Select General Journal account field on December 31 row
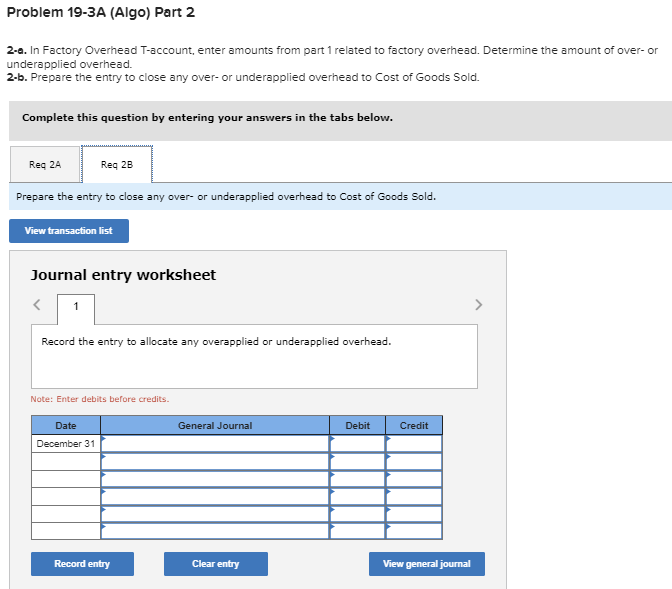The image size is (672, 589). pyautogui.click(x=215, y=444)
